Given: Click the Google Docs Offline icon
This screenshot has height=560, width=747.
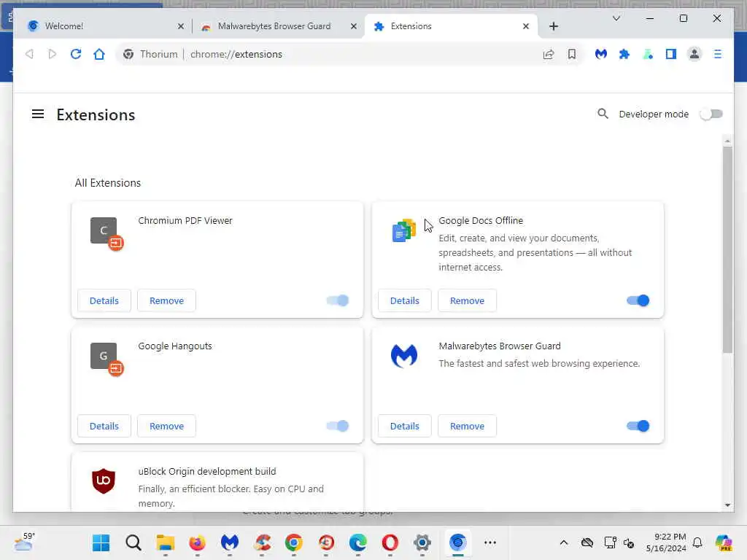Looking at the screenshot, I should coord(404,230).
